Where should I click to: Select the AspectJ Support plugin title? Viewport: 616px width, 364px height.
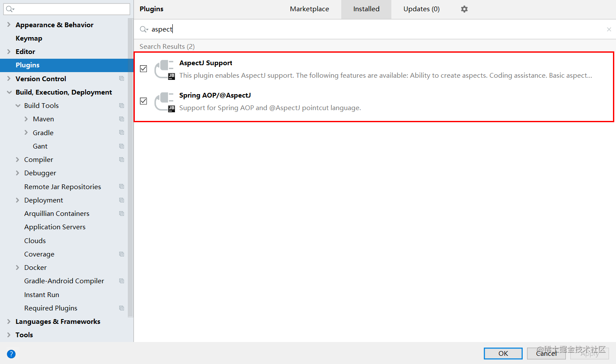tap(206, 63)
